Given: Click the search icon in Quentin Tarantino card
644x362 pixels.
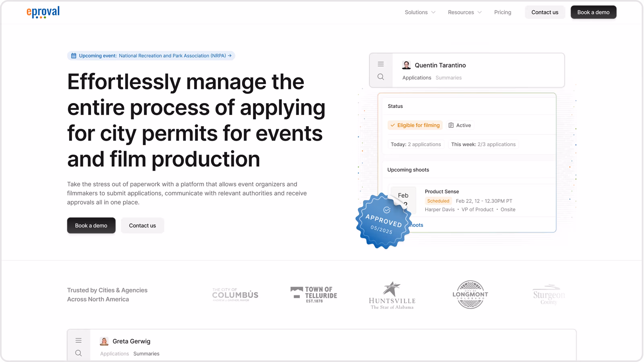Looking at the screenshot, I should click(x=381, y=77).
